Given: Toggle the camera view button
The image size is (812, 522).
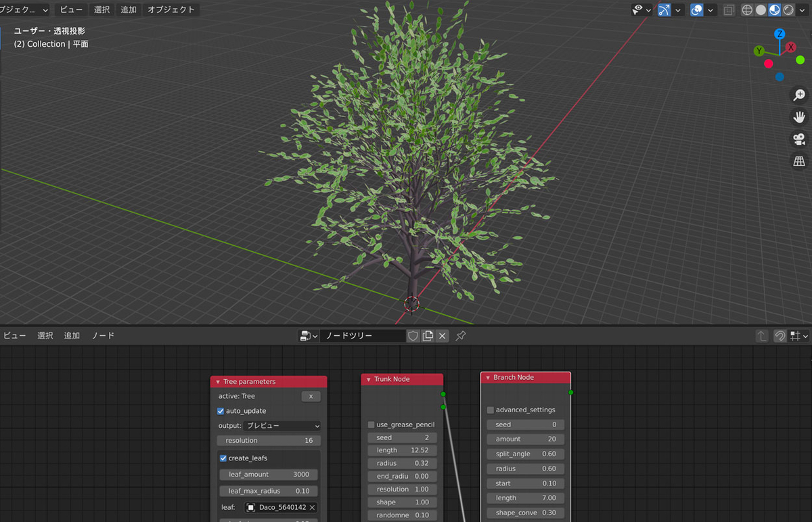Looking at the screenshot, I should (x=799, y=139).
